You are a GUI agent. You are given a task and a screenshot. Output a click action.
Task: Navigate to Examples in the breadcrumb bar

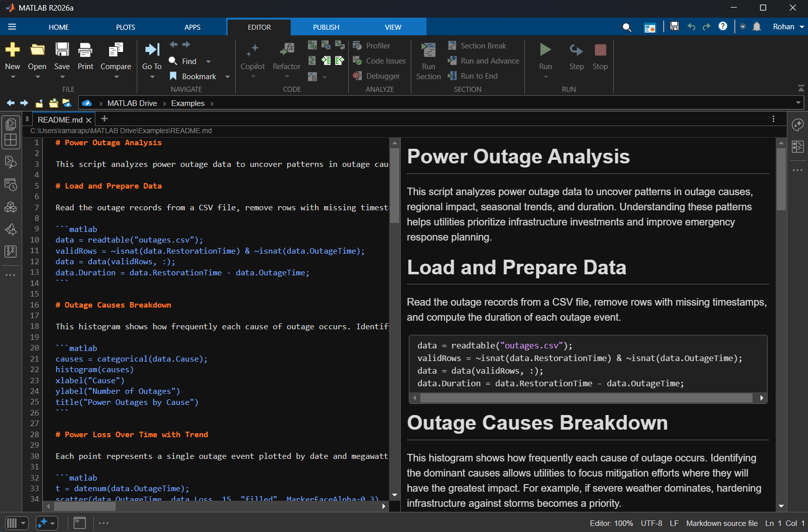click(x=188, y=103)
